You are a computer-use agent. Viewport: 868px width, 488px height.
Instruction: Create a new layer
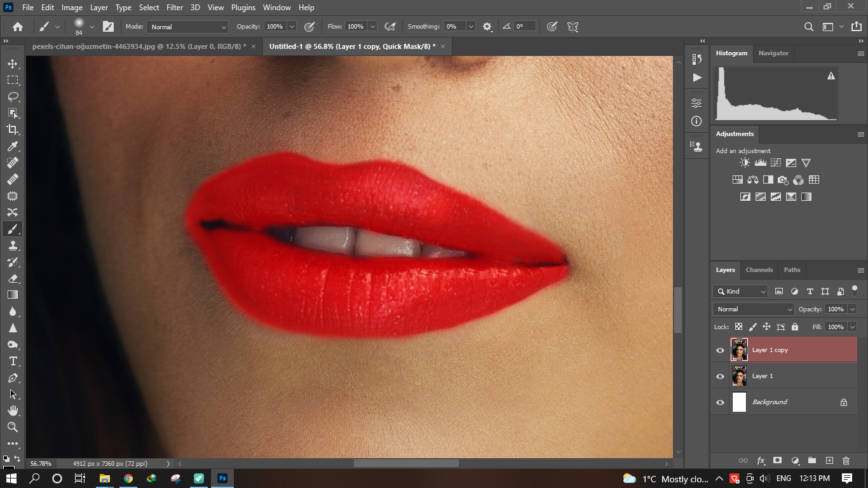(829, 460)
